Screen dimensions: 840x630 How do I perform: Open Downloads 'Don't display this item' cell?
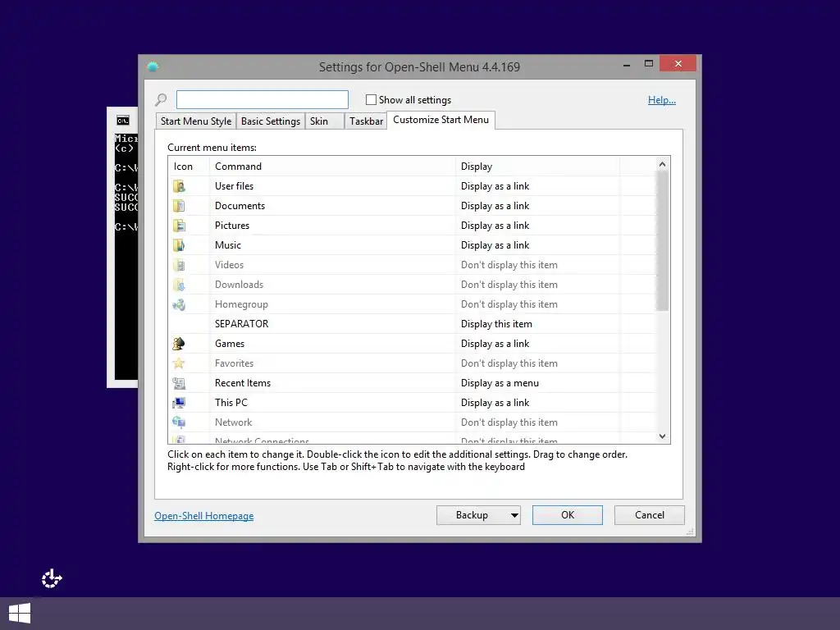click(538, 285)
